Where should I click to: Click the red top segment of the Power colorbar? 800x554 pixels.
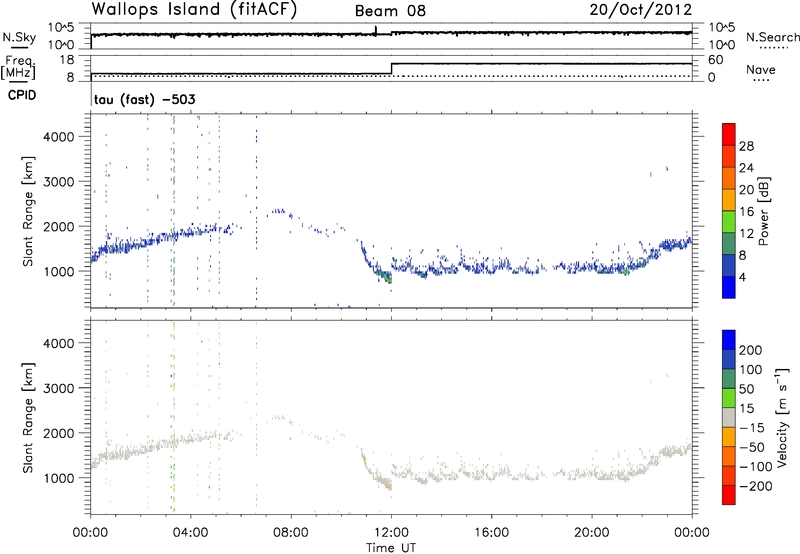coord(729,134)
